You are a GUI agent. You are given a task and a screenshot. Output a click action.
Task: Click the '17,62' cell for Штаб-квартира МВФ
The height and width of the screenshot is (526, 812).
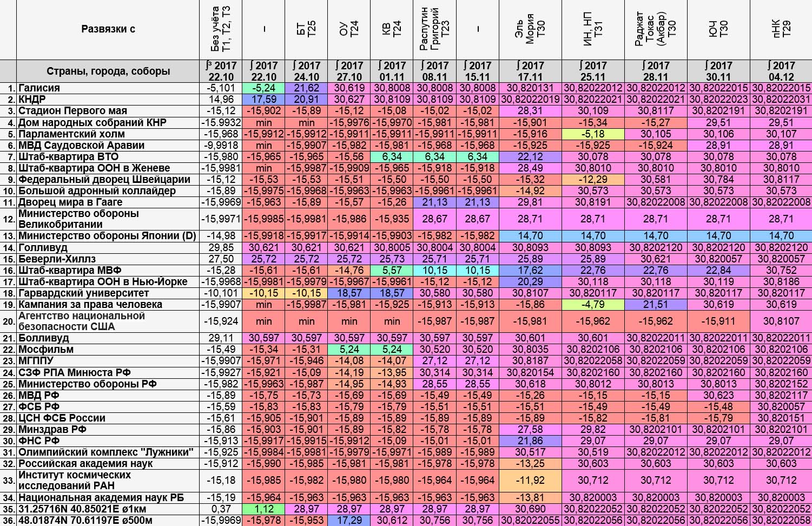530,270
